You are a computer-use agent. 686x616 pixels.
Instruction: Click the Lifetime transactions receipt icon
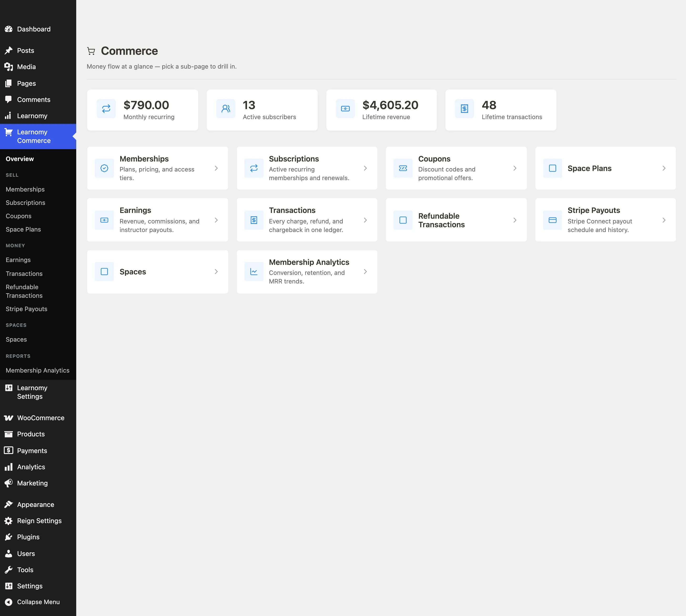point(464,109)
